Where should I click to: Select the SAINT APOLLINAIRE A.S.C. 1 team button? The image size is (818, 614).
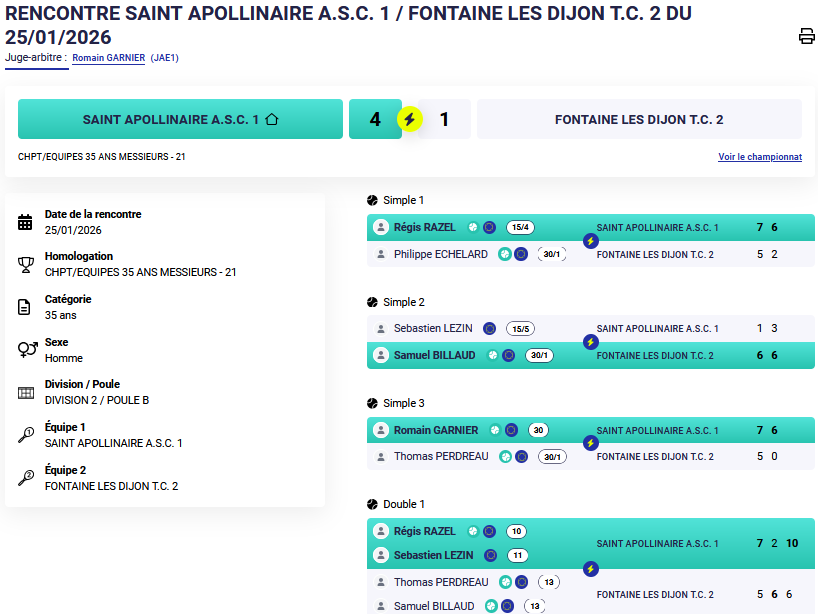(x=180, y=119)
